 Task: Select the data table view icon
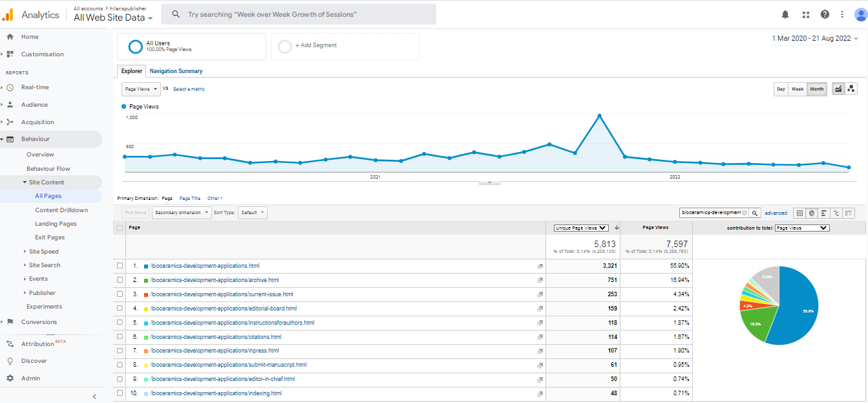click(x=799, y=213)
